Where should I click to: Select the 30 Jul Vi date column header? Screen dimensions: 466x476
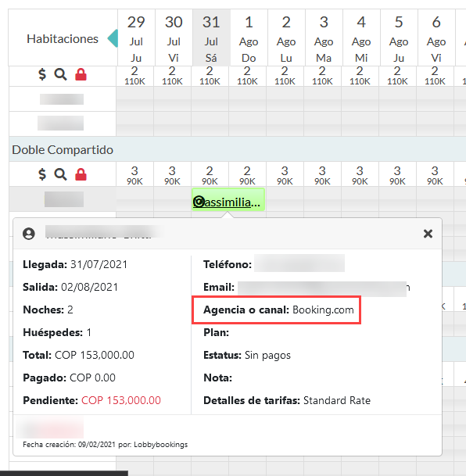[174, 38]
